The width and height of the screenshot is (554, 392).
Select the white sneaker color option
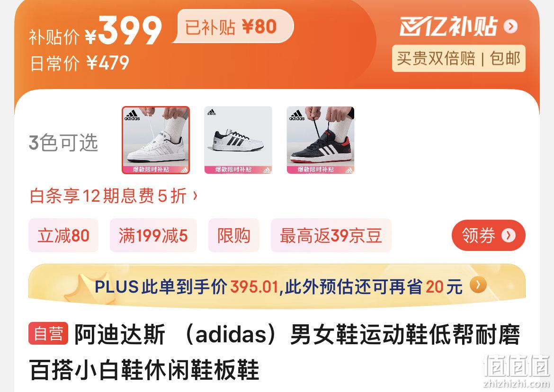coord(156,140)
